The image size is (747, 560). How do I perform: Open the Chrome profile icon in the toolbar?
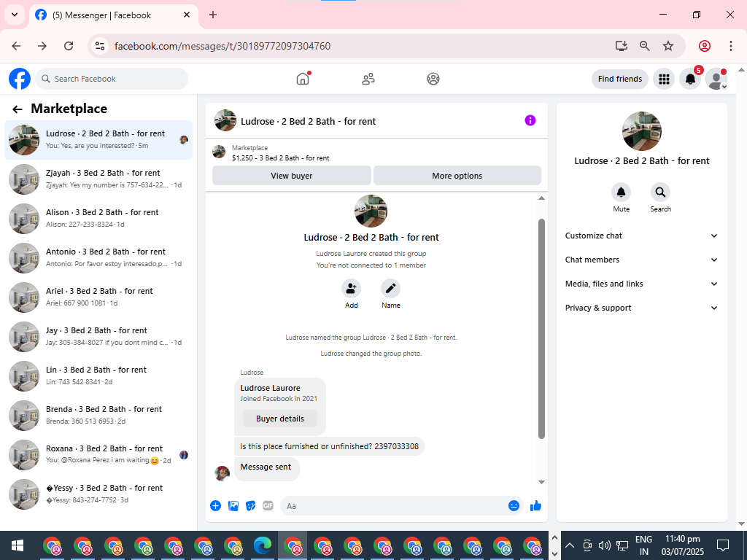(705, 46)
